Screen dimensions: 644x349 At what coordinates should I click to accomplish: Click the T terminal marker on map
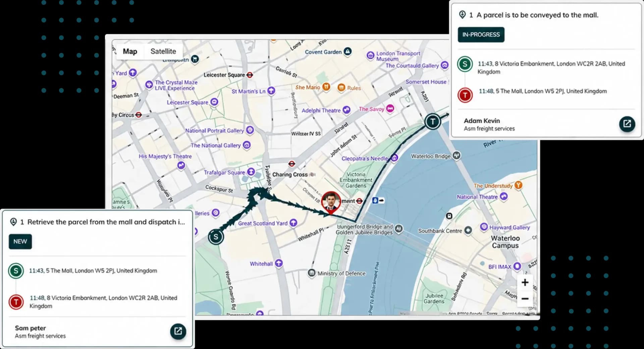(x=433, y=121)
